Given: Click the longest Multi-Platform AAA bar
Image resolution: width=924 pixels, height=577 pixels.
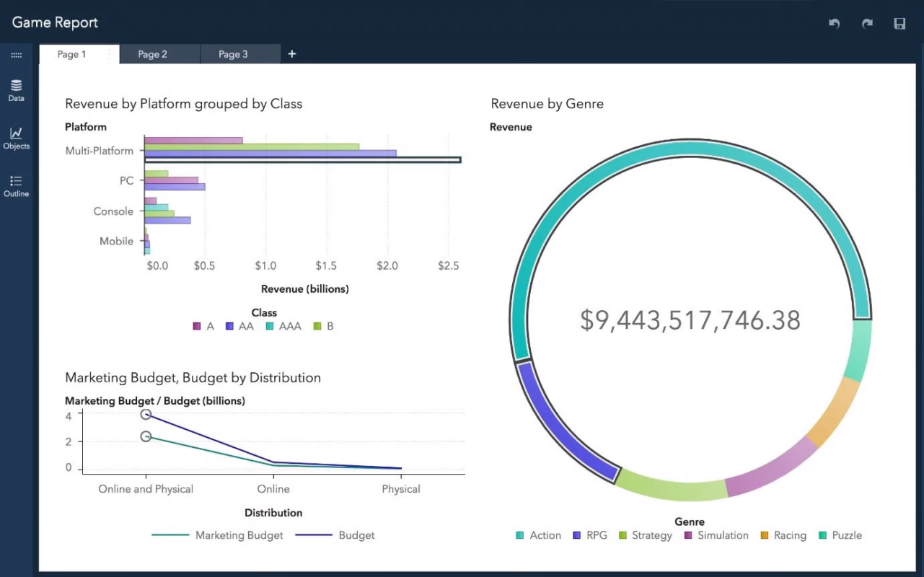Looking at the screenshot, I should click(x=302, y=160).
